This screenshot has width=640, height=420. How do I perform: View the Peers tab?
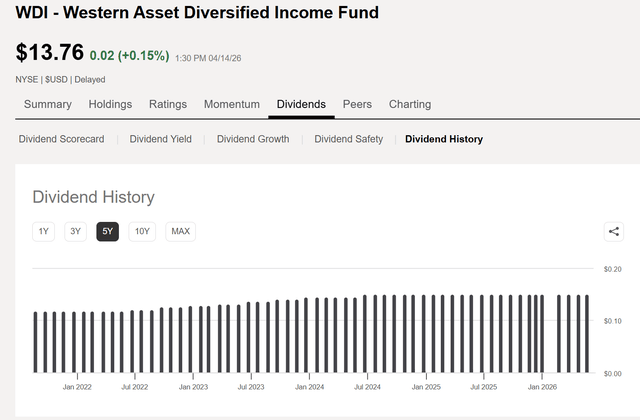point(357,104)
